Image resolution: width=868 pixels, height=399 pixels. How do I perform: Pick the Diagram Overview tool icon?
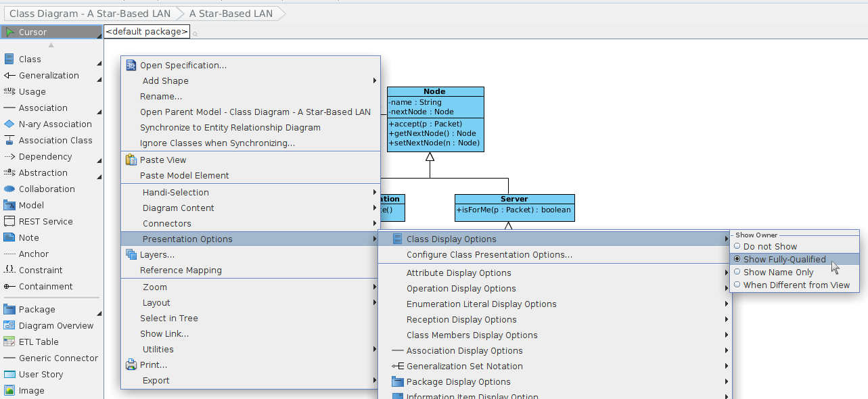click(9, 325)
